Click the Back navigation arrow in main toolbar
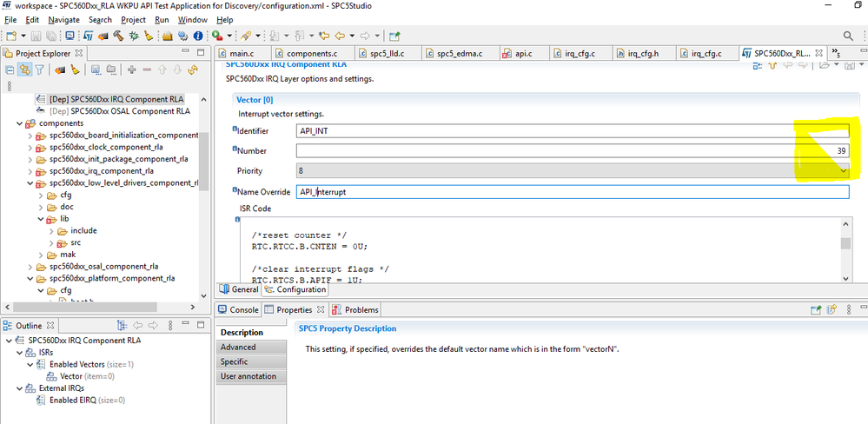This screenshot has height=424, width=868. tap(340, 36)
